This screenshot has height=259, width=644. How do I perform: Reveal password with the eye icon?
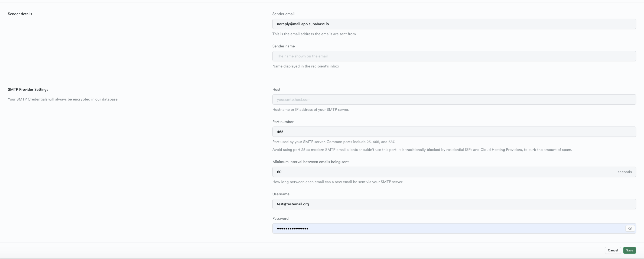pos(630,228)
